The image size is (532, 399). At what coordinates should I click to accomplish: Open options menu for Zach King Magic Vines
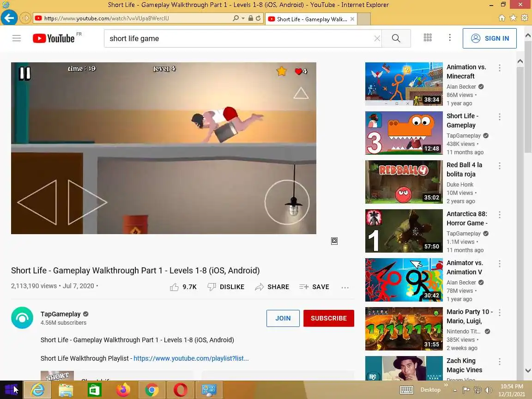pos(499,361)
